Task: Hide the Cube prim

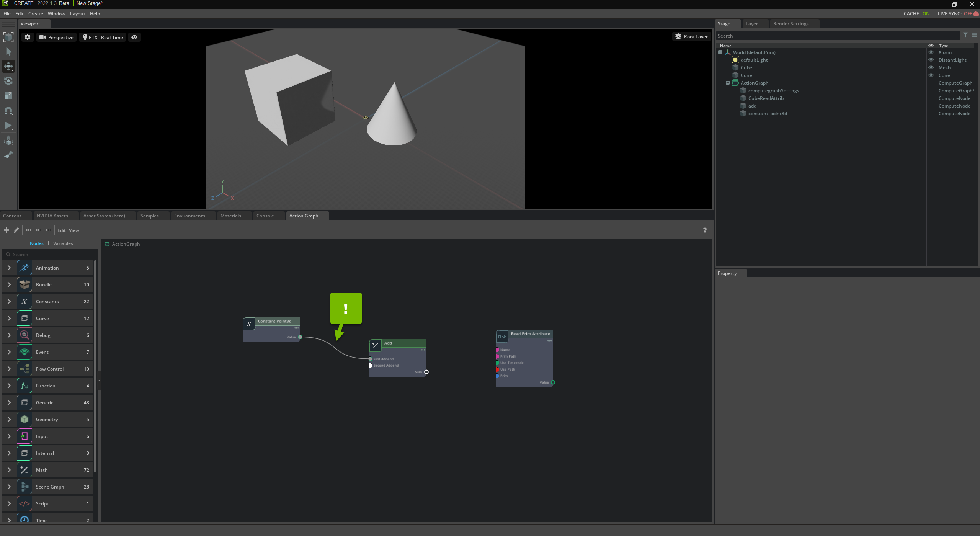Action: pyautogui.click(x=931, y=68)
